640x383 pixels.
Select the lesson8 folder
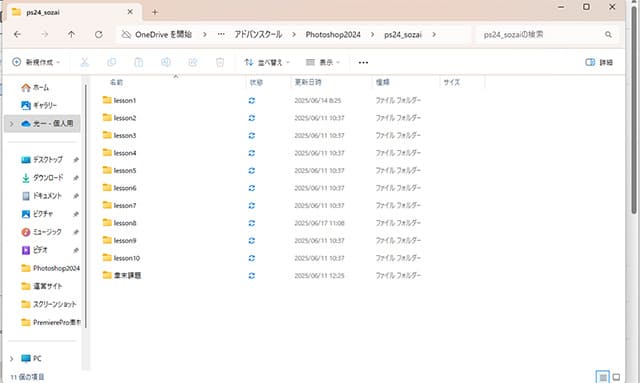point(119,223)
